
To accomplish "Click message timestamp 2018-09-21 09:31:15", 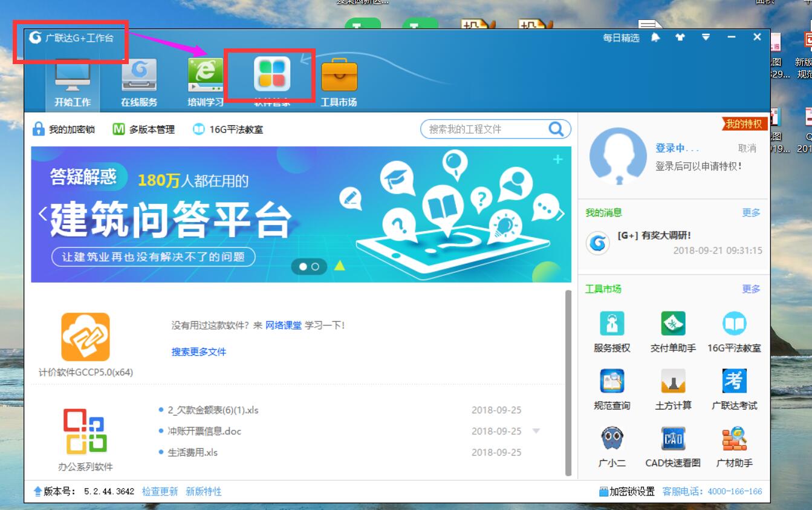I will 718,250.
